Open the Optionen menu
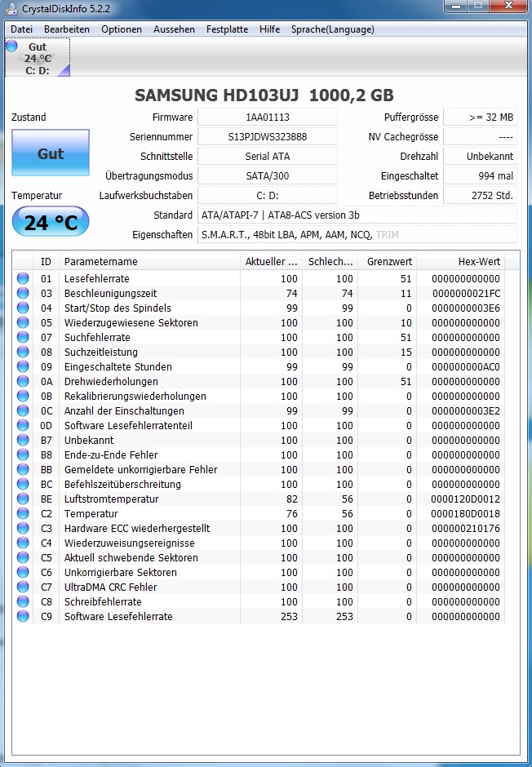Image resolution: width=532 pixels, height=767 pixels. coord(122,29)
